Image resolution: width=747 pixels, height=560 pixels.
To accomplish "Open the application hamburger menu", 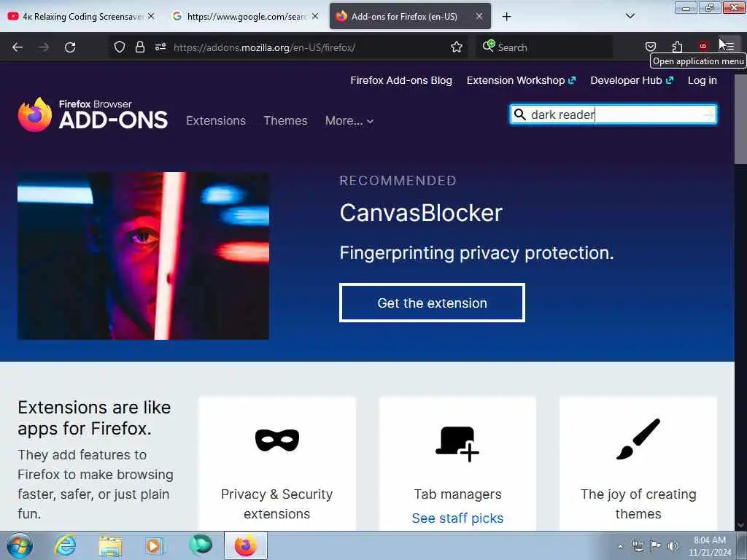I will [x=729, y=46].
